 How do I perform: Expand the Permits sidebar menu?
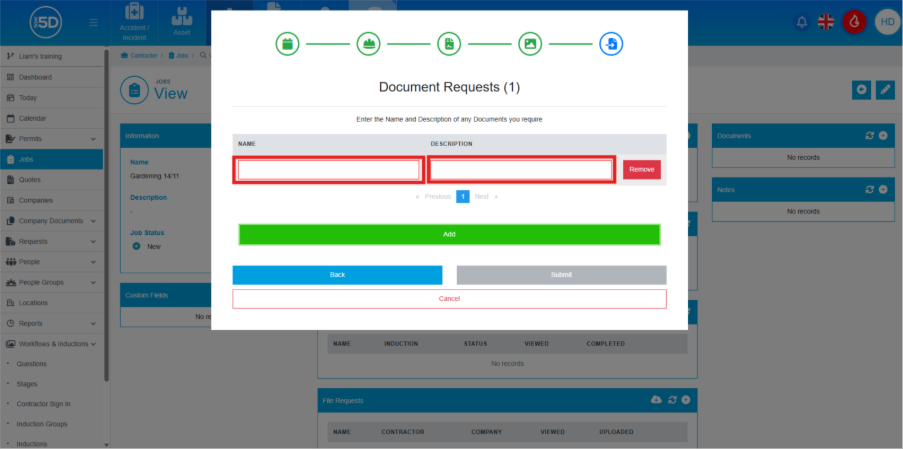(93, 139)
